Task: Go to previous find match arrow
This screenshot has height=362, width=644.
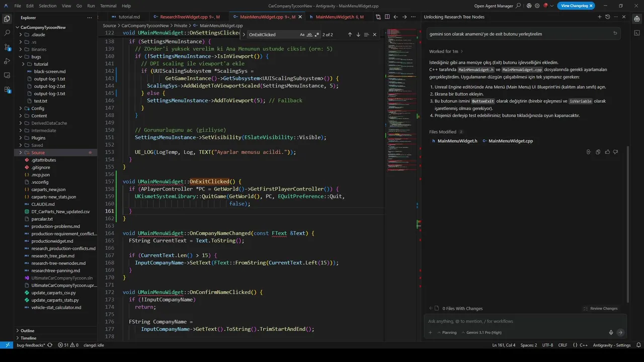Action: click(x=350, y=35)
